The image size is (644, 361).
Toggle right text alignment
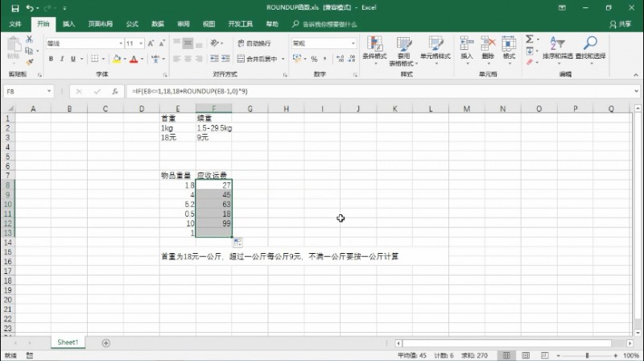pyautogui.click(x=199, y=59)
